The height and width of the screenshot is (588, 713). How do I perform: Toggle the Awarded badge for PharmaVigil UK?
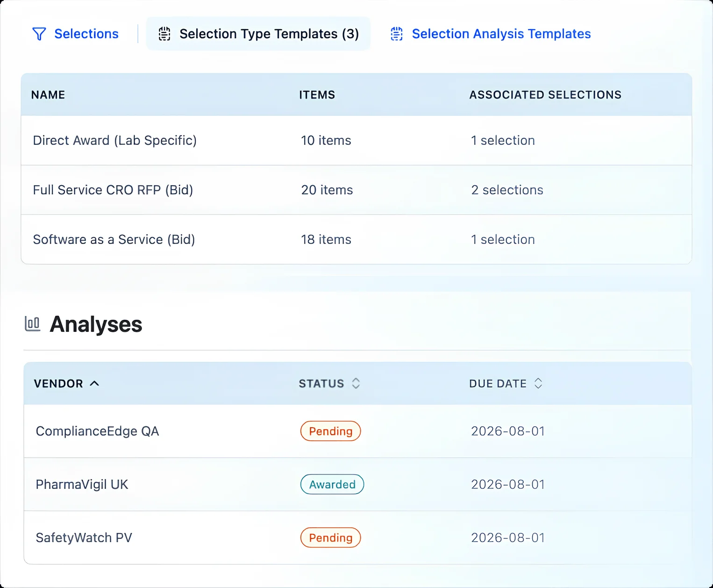point(332,484)
